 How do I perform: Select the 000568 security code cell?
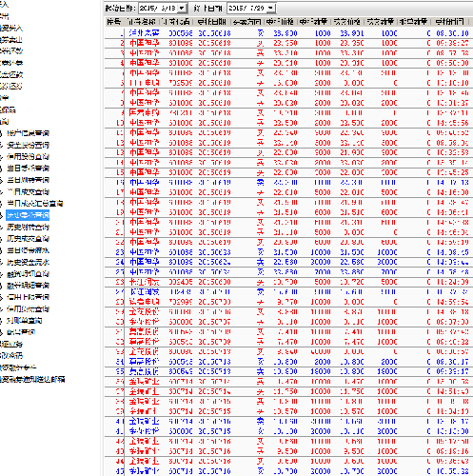pos(181,33)
